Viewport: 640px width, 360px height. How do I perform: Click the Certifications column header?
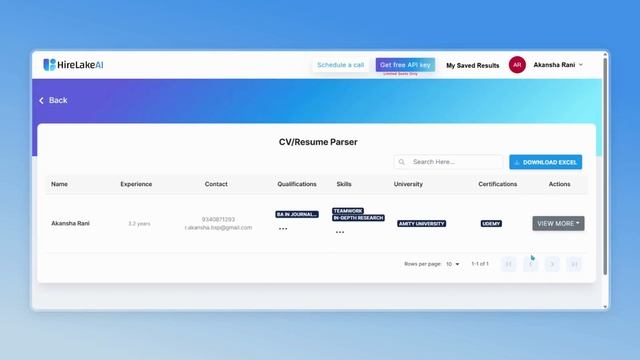pyautogui.click(x=498, y=184)
